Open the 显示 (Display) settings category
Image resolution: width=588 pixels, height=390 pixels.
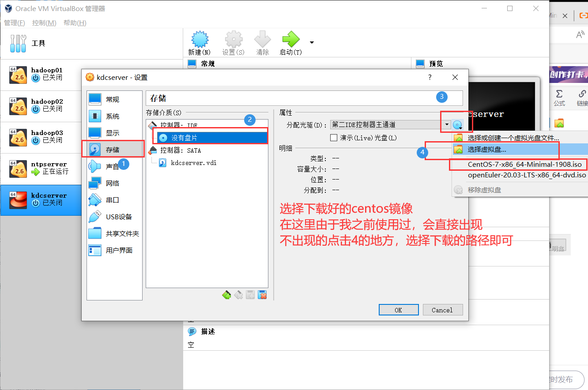[x=114, y=133]
